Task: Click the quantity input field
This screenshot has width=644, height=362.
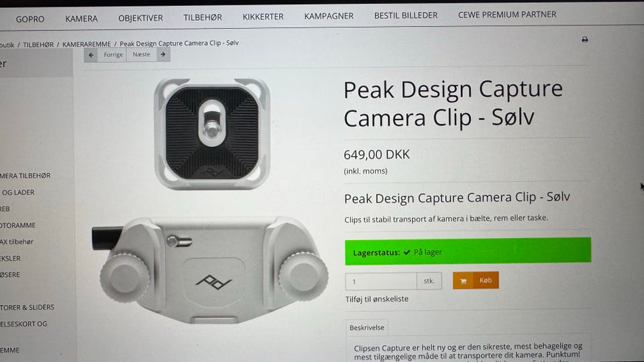Action: coord(381,282)
